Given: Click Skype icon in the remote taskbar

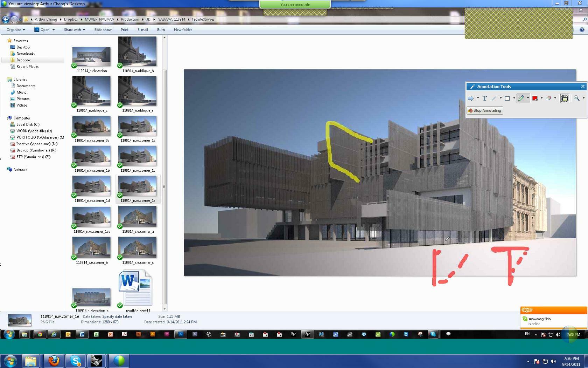Looking at the screenshot, I should coord(433,334).
